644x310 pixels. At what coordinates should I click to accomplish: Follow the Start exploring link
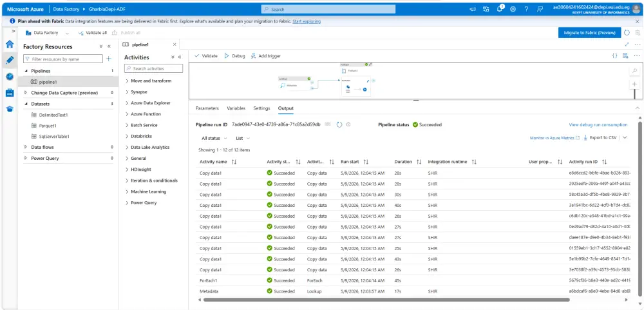pos(307,21)
